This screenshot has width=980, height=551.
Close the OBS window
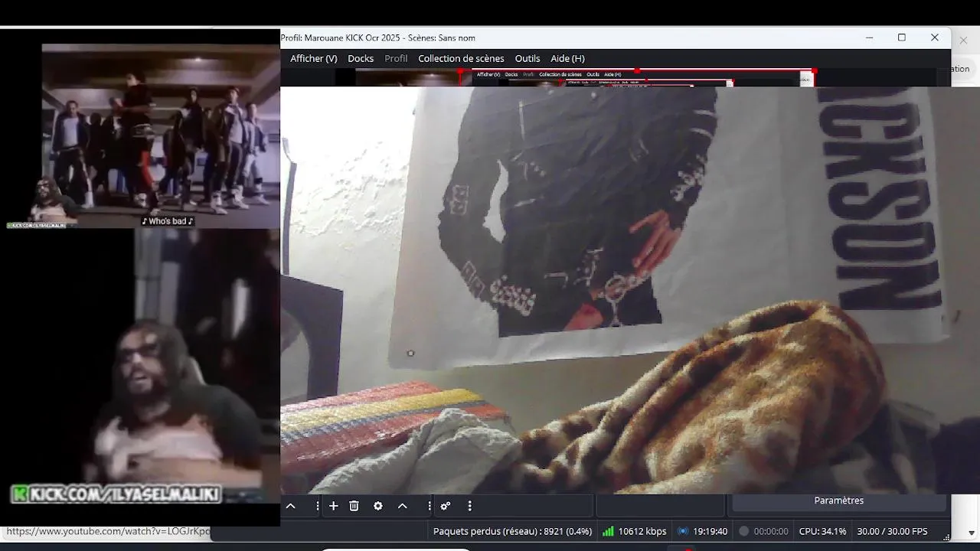coord(935,37)
